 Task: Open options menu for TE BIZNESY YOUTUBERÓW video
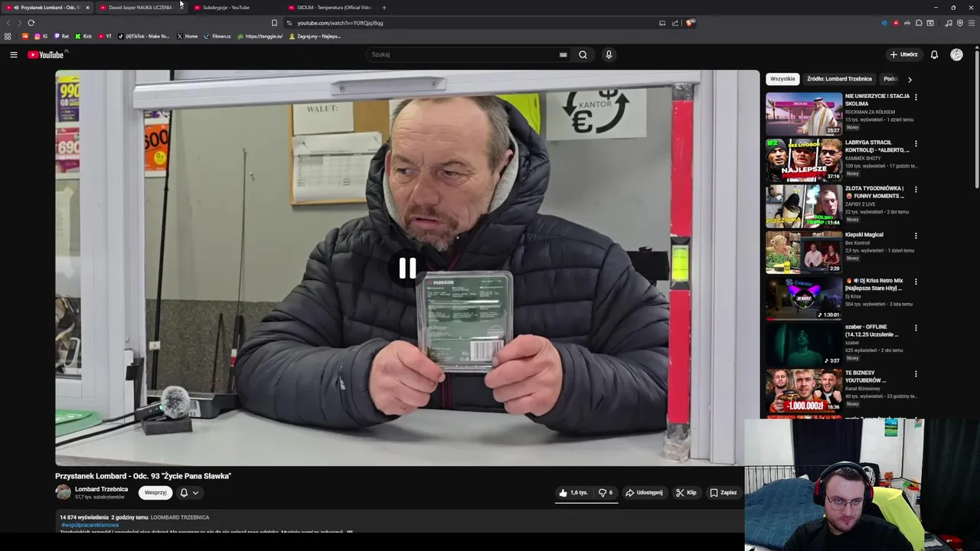point(916,373)
